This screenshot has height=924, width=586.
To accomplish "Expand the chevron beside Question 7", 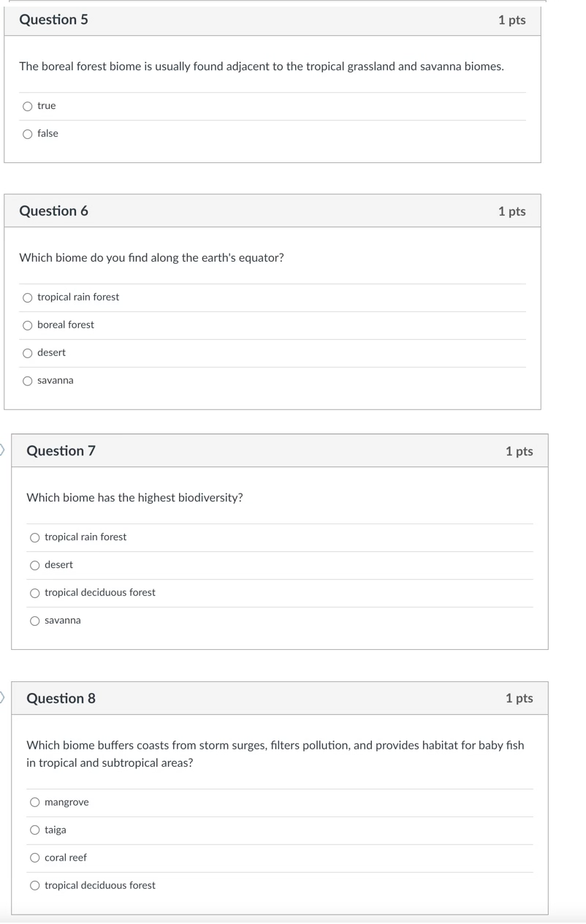I will pyautogui.click(x=1, y=450).
